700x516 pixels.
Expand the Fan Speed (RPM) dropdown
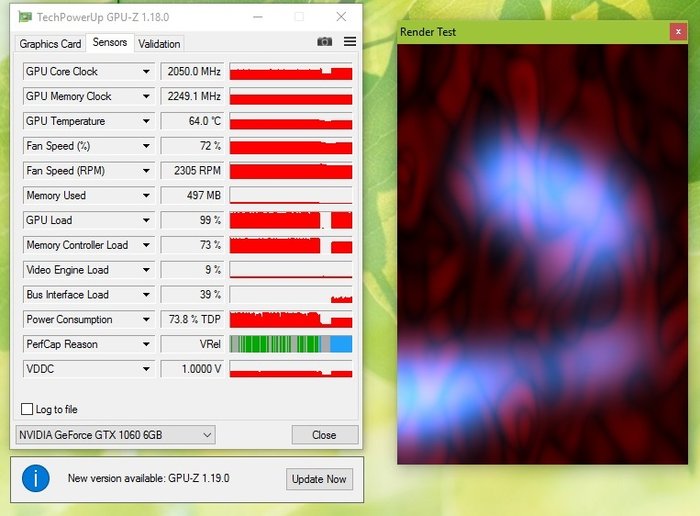click(x=146, y=171)
